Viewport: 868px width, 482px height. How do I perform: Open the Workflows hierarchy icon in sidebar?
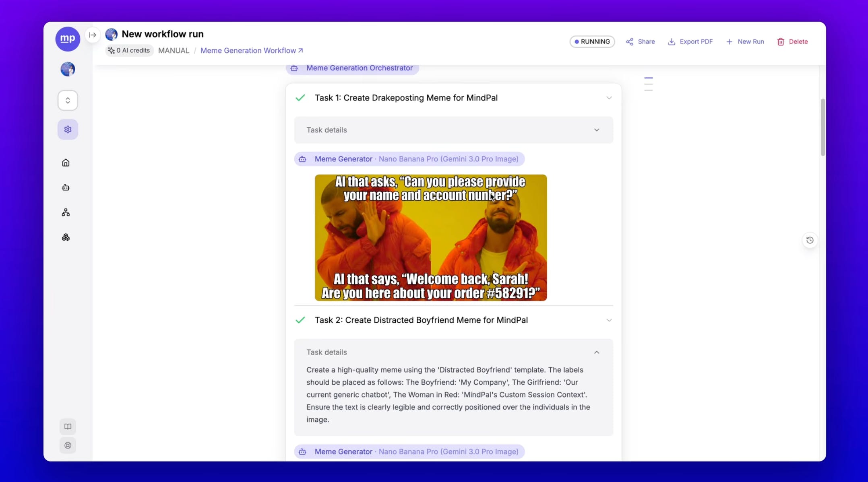click(x=66, y=212)
